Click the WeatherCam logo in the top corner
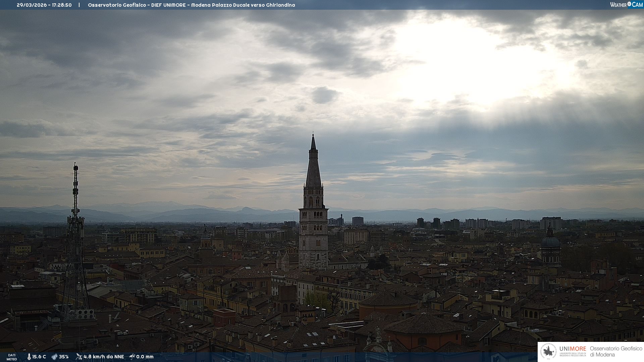Image resolution: width=644 pixels, height=362 pixels. coord(626,4)
